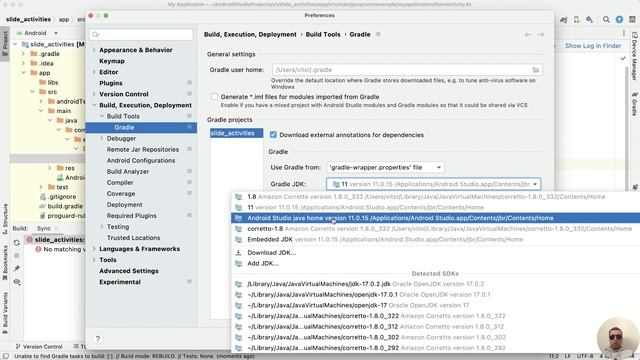Viewport: 640px width, 360px height.
Task: Click the sync refresh icon in Build panel
Action: [17, 242]
